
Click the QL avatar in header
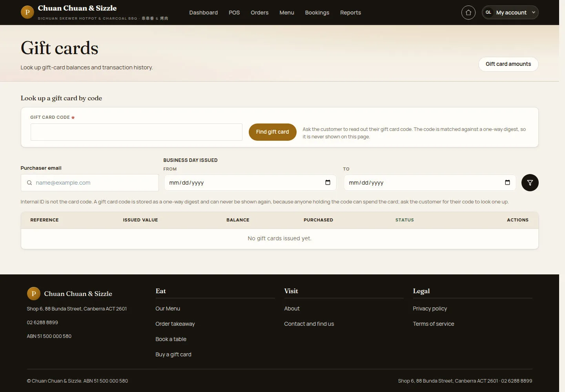488,13
